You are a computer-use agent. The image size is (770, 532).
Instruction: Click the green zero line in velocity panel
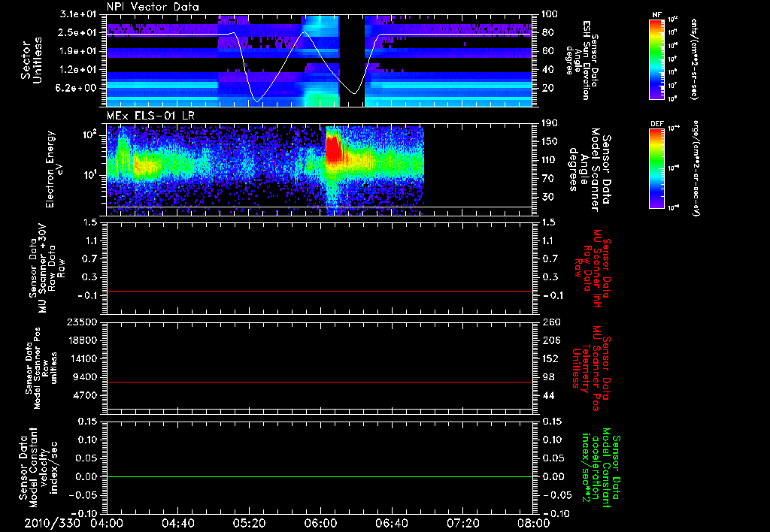[x=319, y=476]
